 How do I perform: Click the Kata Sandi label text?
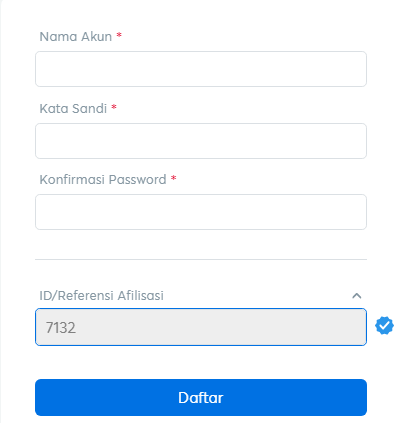[x=73, y=109]
